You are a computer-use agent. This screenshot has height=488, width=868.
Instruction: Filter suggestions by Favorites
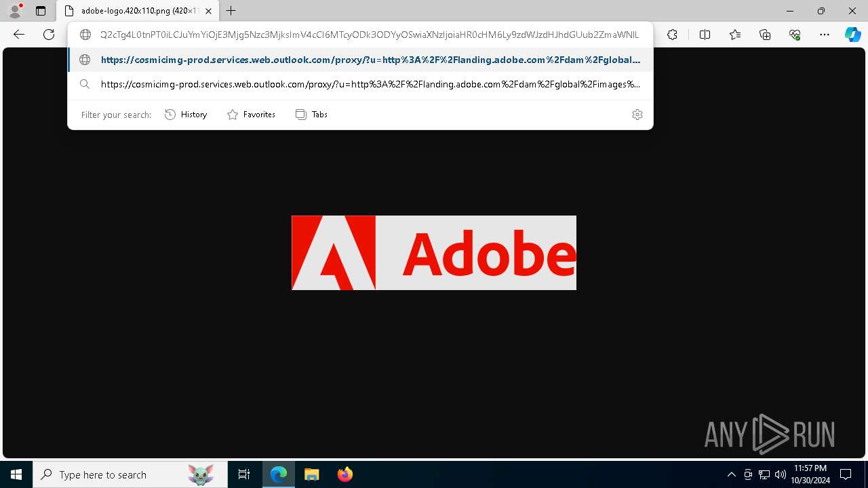pyautogui.click(x=251, y=115)
